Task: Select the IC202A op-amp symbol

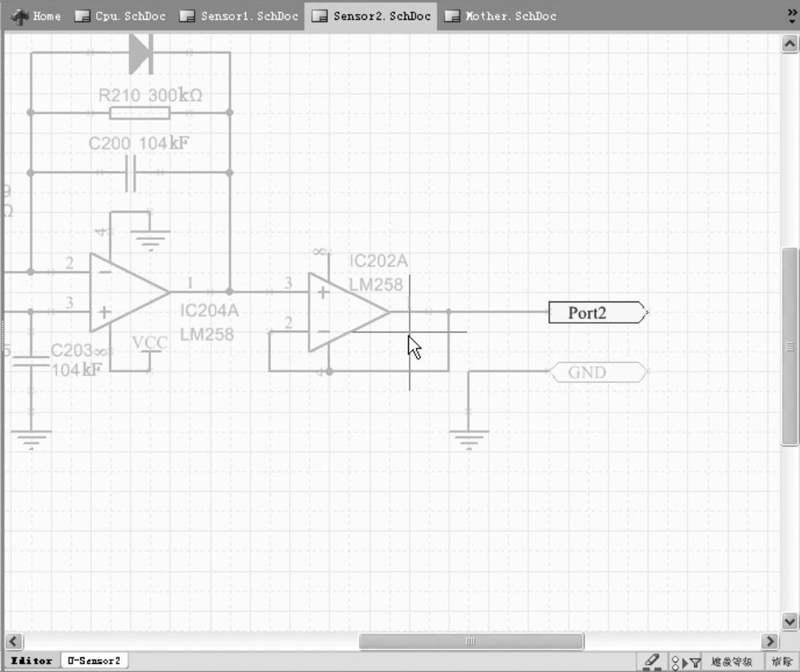Action: [x=349, y=312]
